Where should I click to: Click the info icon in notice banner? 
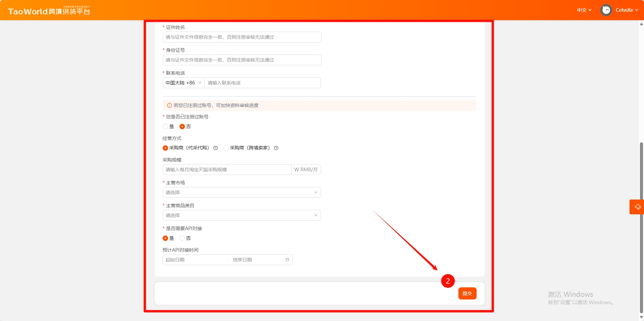click(x=169, y=105)
